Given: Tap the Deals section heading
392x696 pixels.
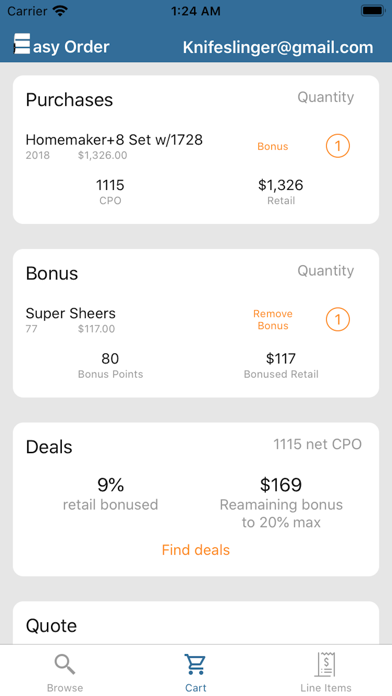Looking at the screenshot, I should [x=49, y=447].
